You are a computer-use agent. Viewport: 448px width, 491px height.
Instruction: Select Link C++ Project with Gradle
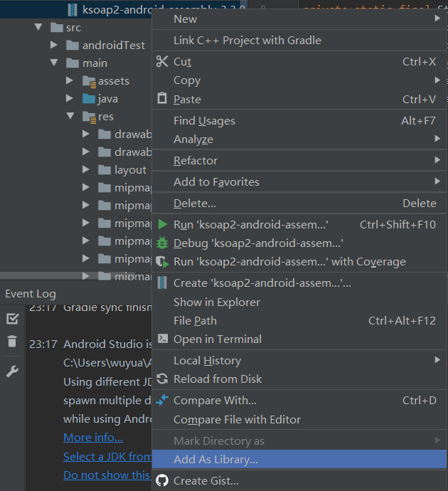pyautogui.click(x=299, y=41)
